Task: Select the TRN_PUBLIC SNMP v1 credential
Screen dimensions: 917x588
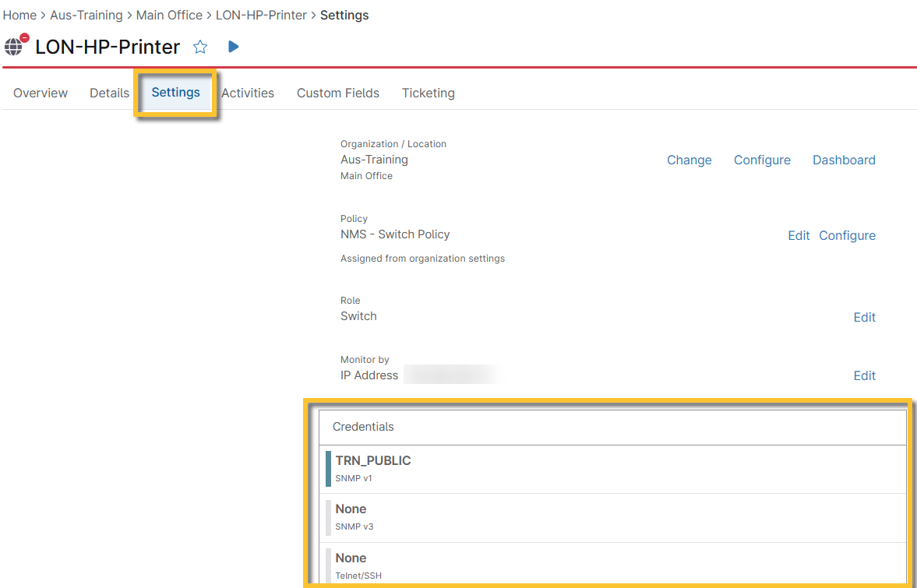Action: coord(373,468)
